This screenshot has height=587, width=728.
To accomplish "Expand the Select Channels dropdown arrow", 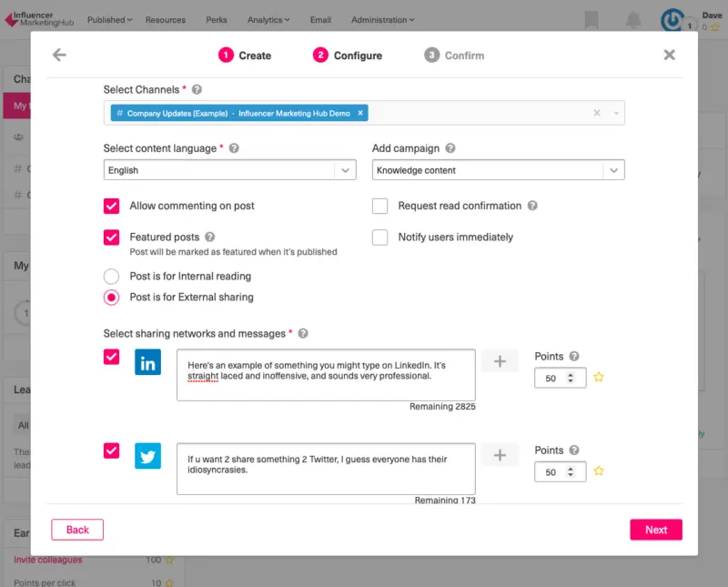I will (616, 114).
